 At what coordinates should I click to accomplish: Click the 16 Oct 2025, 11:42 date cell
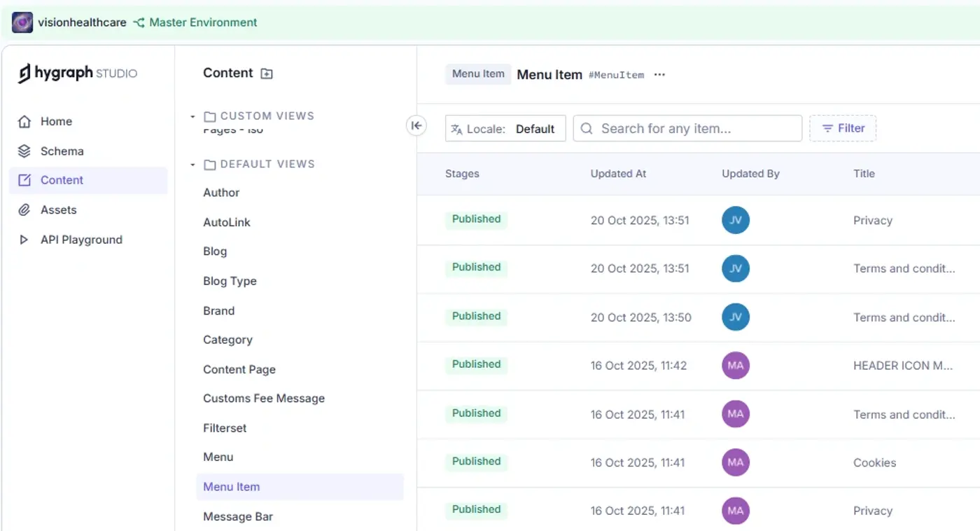[638, 366]
